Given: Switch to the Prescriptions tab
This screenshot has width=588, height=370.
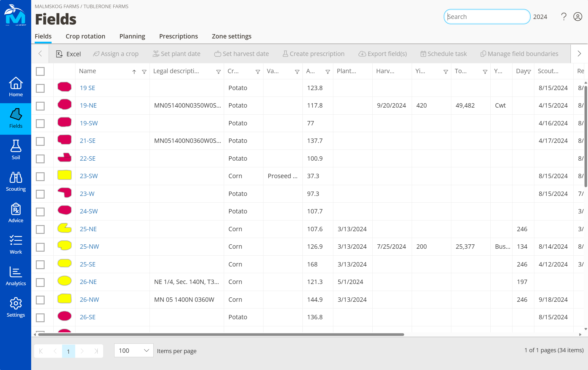Looking at the screenshot, I should point(178,36).
